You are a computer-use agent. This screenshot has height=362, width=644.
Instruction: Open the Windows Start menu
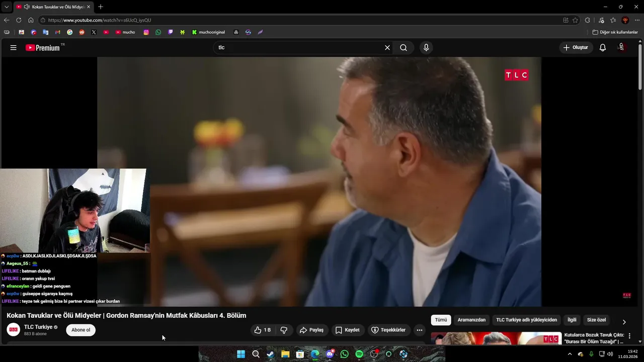pos(241,354)
